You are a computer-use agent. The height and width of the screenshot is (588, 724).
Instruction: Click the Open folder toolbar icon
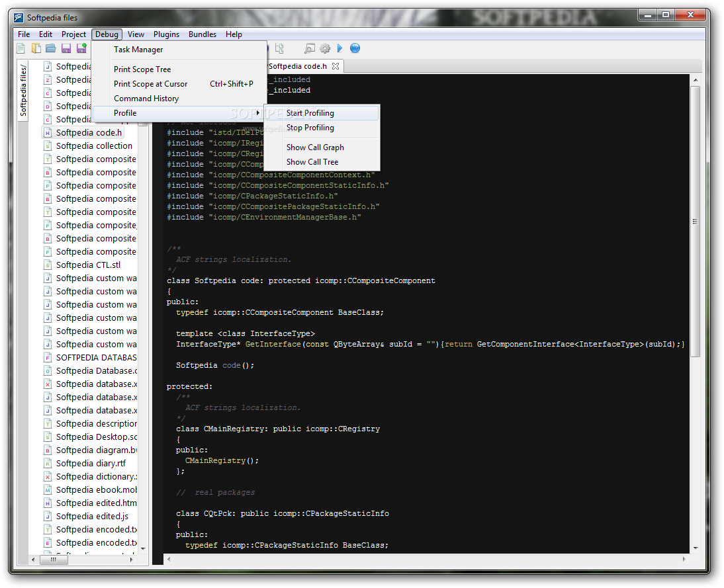pyautogui.click(x=51, y=48)
